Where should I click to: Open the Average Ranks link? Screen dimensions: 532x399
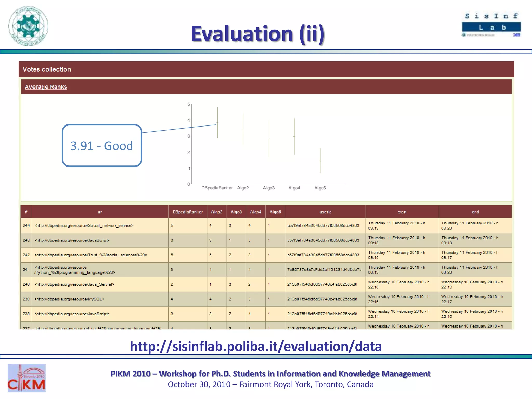(x=46, y=87)
